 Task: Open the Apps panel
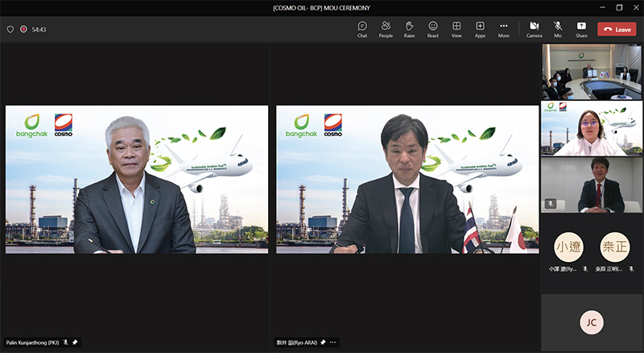click(480, 29)
